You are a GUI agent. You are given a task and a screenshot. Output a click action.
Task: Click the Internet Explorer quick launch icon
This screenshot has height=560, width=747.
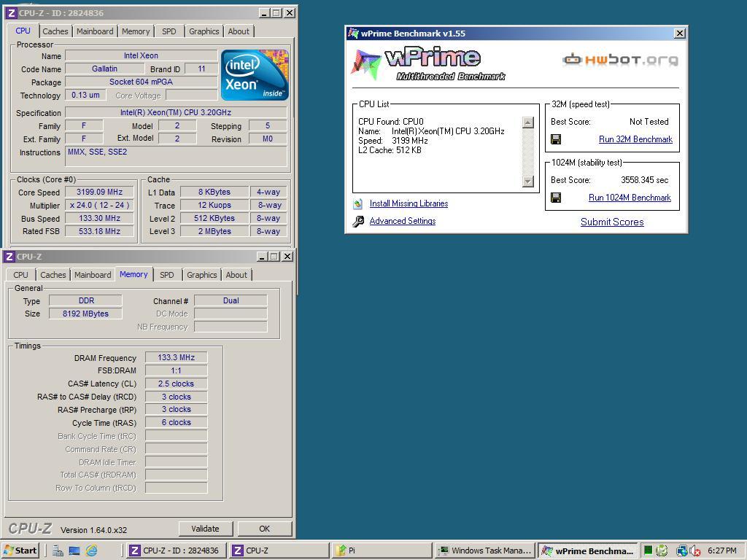coord(91,551)
